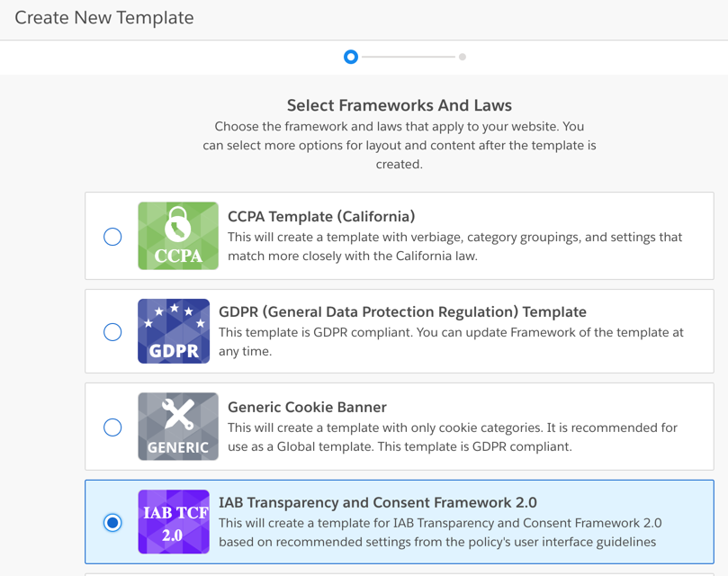
Task: Select the Generic Cookie Banner radio button
Action: tap(112, 427)
